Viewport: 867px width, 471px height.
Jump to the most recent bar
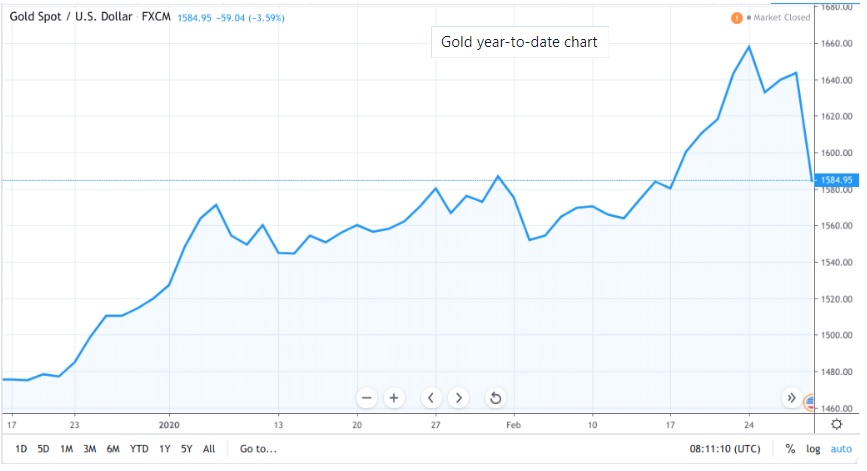(791, 398)
